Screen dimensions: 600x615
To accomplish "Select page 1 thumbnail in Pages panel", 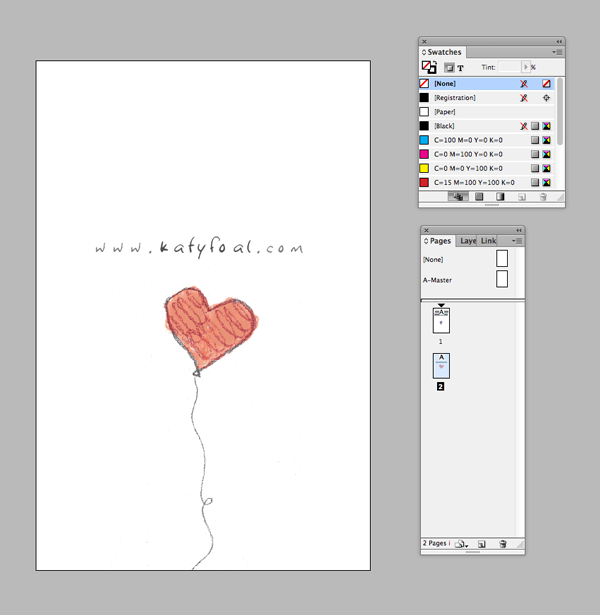I will [441, 320].
